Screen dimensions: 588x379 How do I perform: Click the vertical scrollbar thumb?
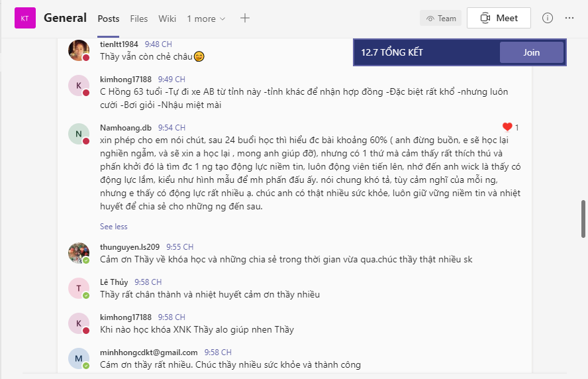(583, 219)
